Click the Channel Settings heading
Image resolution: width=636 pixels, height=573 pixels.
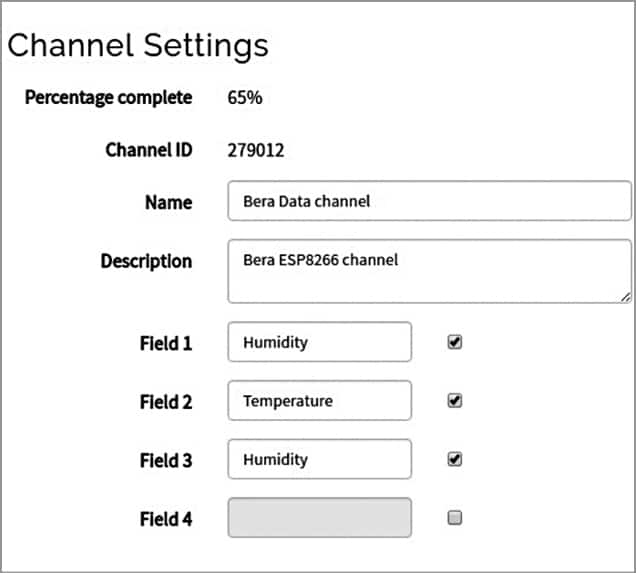click(138, 46)
